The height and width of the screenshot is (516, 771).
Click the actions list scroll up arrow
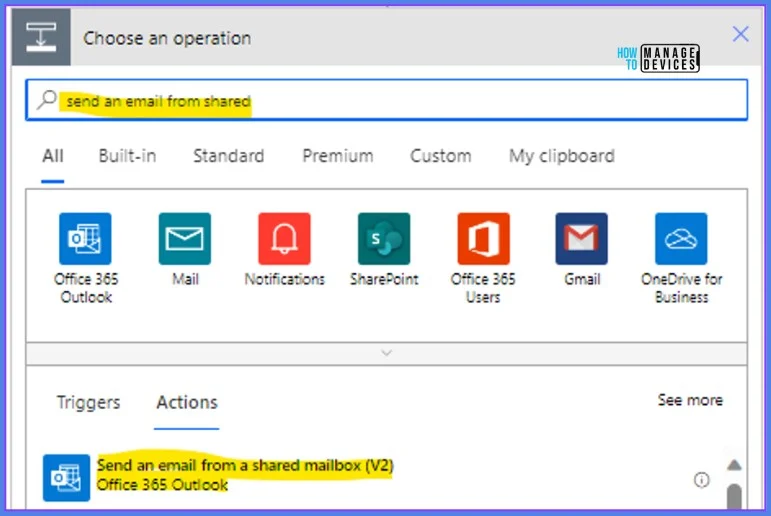click(x=734, y=465)
